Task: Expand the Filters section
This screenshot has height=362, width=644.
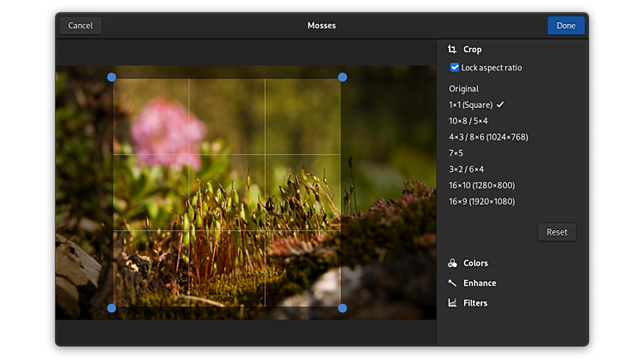Action: [x=475, y=303]
